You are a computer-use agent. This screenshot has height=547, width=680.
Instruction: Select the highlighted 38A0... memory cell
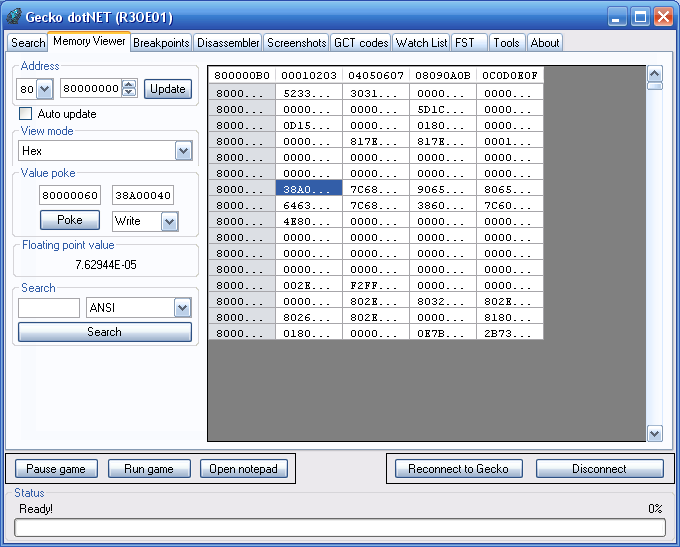click(309, 188)
